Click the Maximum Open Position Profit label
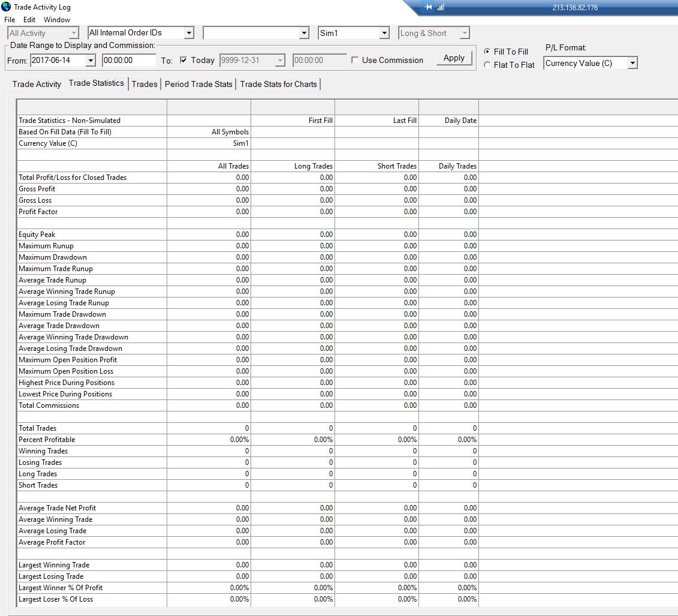 (68, 360)
